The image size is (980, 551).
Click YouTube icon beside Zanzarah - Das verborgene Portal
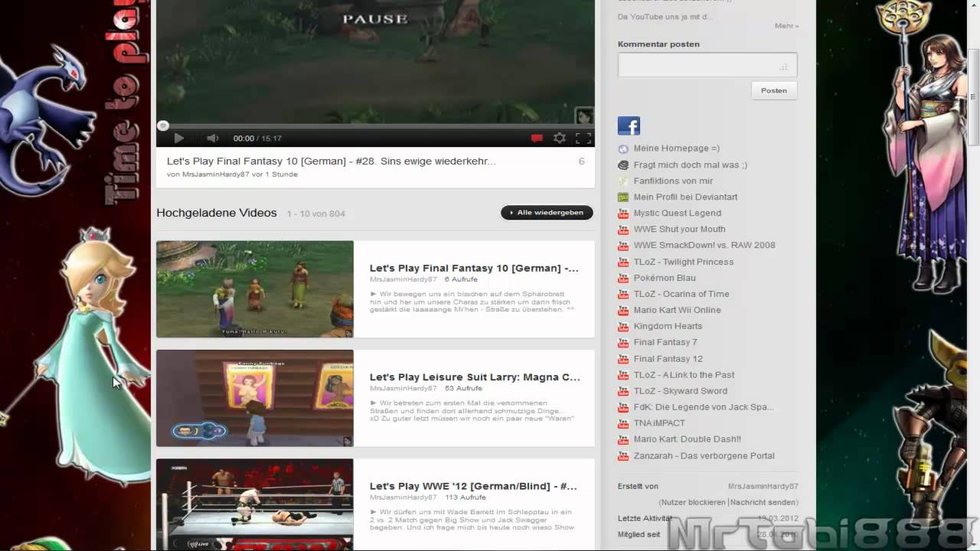[623, 455]
